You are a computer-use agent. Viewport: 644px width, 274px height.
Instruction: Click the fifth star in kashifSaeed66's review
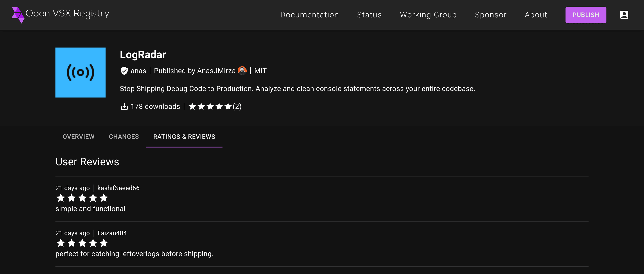point(104,198)
